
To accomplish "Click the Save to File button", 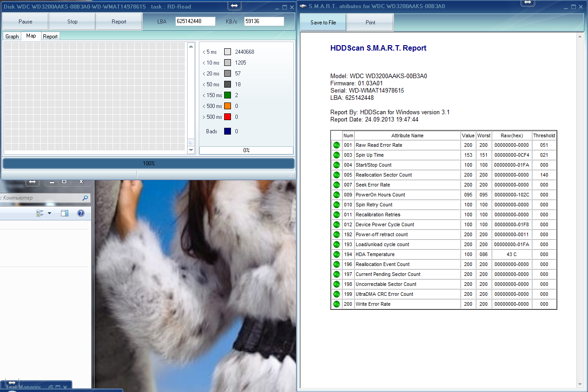I will coord(323,23).
